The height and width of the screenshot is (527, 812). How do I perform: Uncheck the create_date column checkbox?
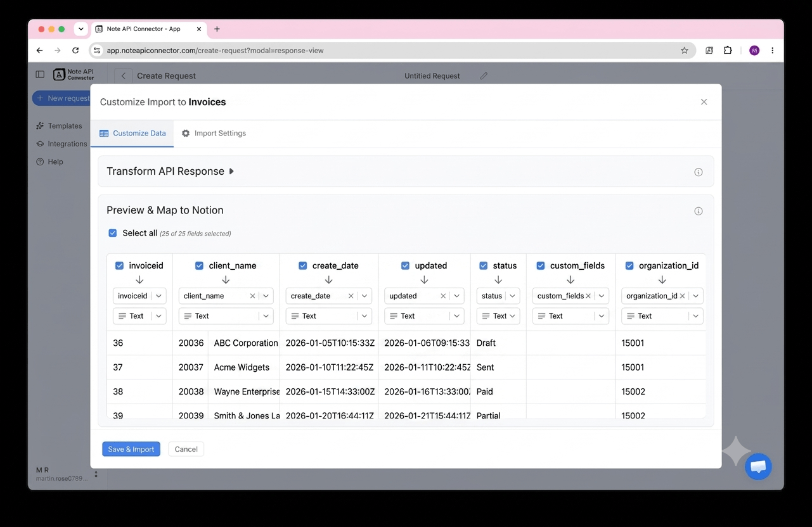point(302,266)
